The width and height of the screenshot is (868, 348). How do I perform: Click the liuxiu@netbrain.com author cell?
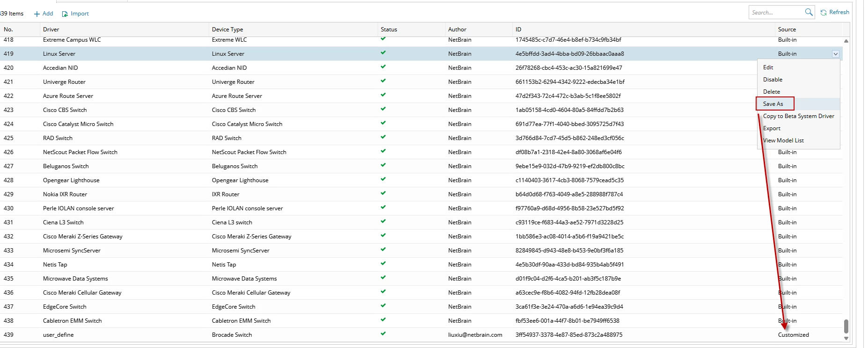475,335
